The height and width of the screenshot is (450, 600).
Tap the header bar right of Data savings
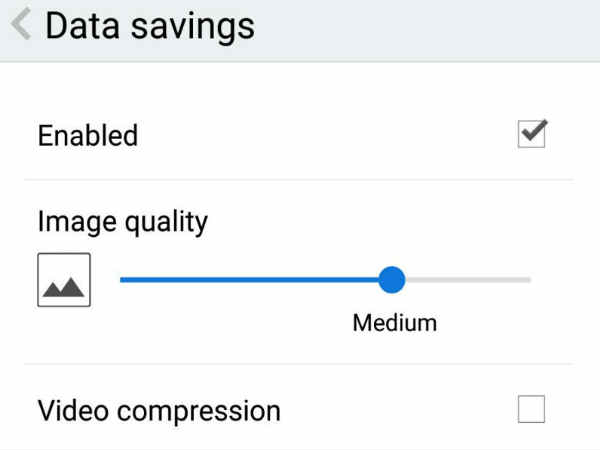tap(427, 30)
